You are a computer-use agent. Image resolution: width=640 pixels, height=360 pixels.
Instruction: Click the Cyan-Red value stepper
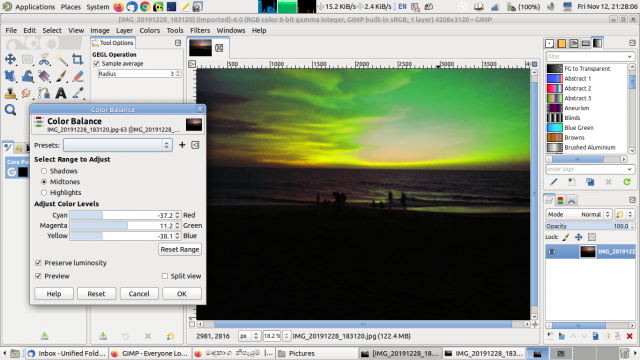click(177, 215)
